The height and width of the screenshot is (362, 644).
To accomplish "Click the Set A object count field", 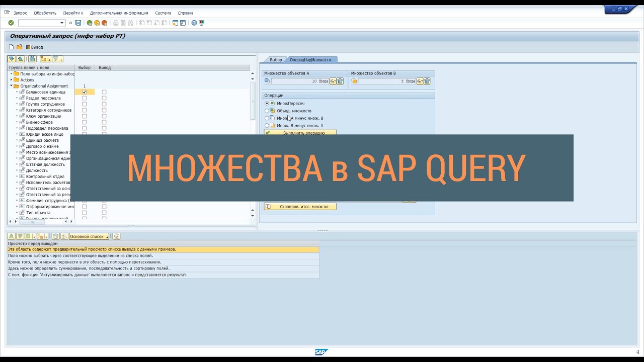I will [x=301, y=81].
